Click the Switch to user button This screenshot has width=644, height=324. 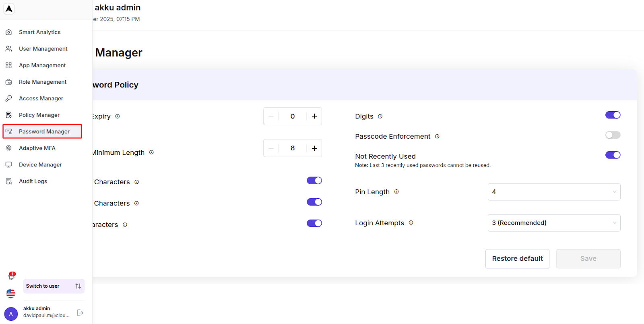point(54,286)
